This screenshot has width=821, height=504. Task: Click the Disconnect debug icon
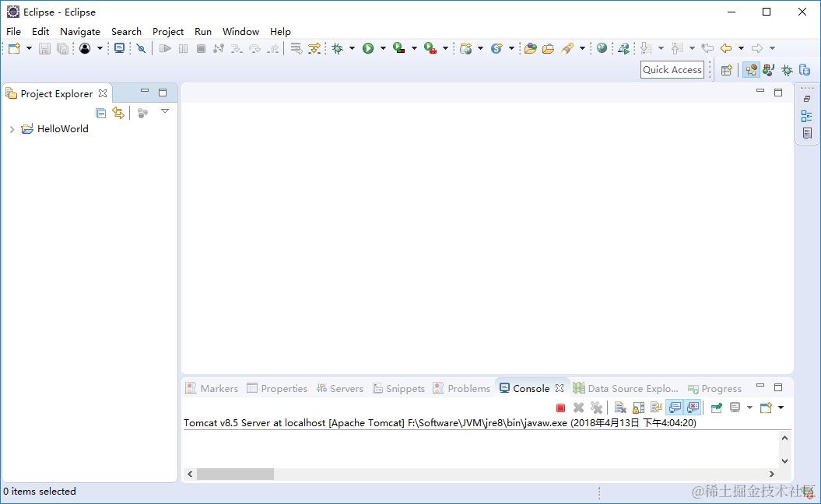pos(219,49)
